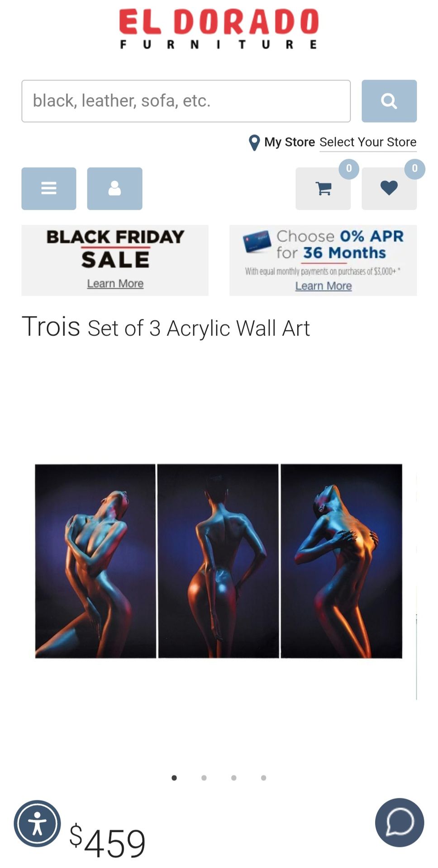Select Your Store link
The width and height of the screenshot is (438, 868).
368,142
